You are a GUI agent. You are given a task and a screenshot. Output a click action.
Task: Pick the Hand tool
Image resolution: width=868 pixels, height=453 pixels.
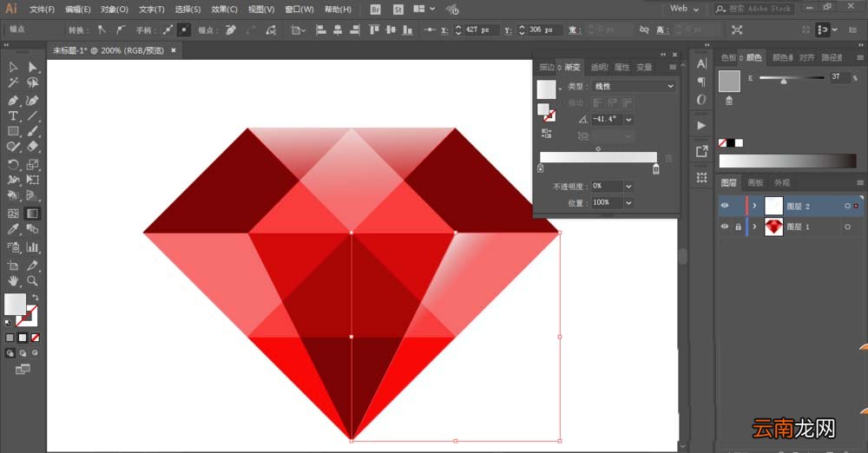pos(13,280)
